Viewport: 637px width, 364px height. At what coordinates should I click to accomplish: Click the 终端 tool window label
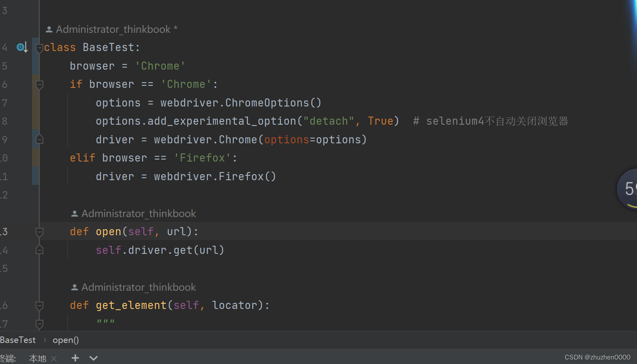(x=8, y=358)
